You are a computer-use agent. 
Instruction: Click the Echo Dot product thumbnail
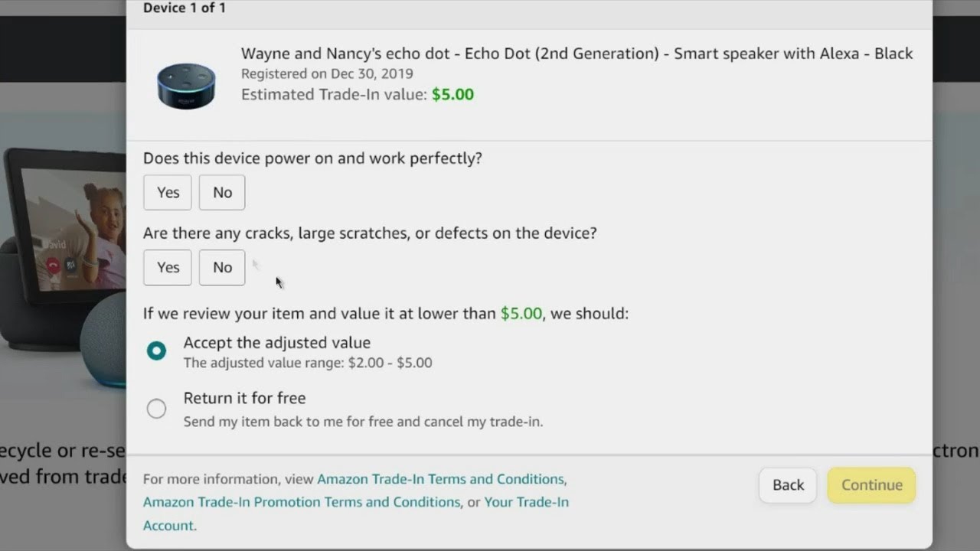click(x=186, y=86)
